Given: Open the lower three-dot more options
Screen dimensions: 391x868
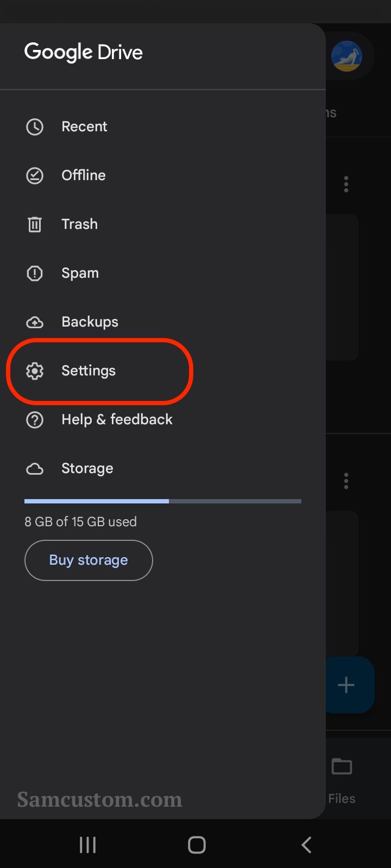Looking at the screenshot, I should [346, 481].
